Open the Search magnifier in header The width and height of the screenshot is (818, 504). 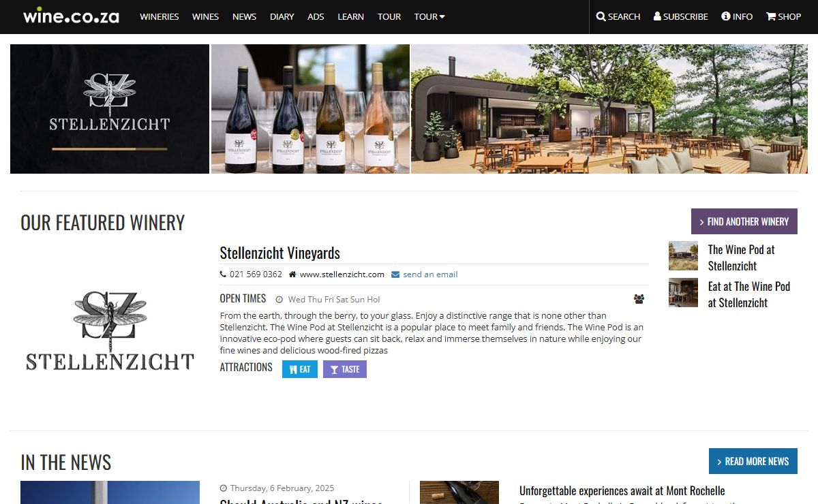601,16
